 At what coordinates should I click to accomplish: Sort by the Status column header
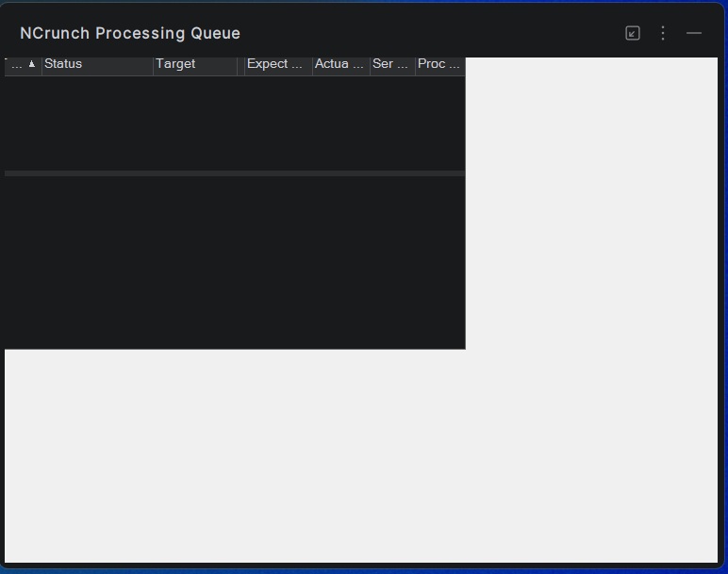click(97, 64)
